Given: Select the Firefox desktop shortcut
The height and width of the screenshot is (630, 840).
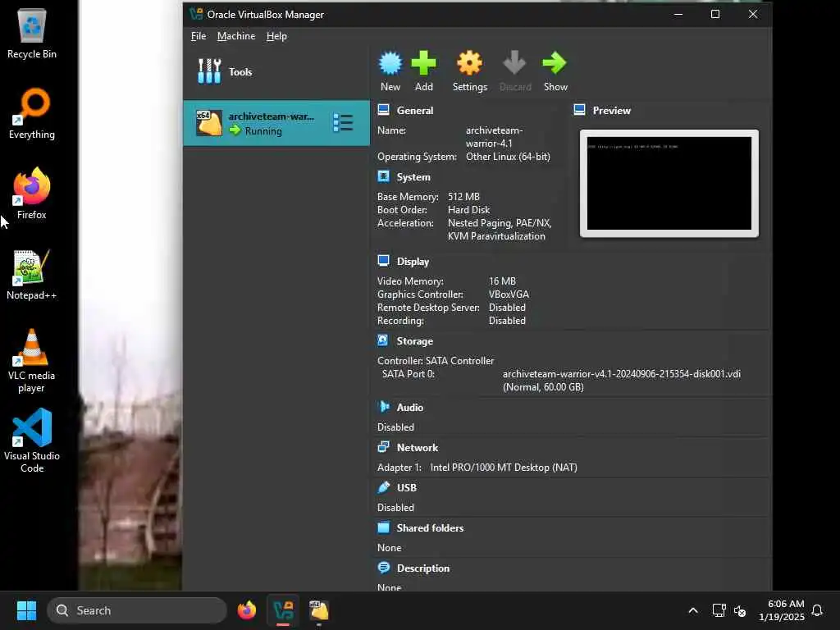Looking at the screenshot, I should coord(32,194).
